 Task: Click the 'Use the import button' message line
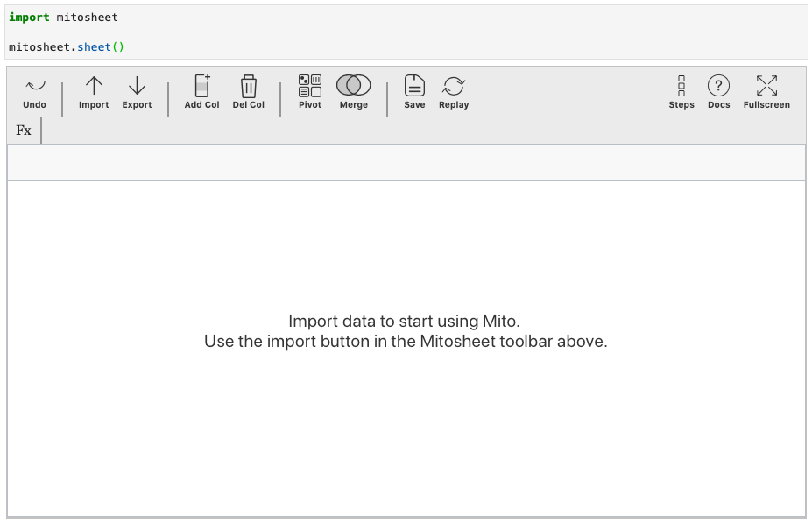coord(406,342)
